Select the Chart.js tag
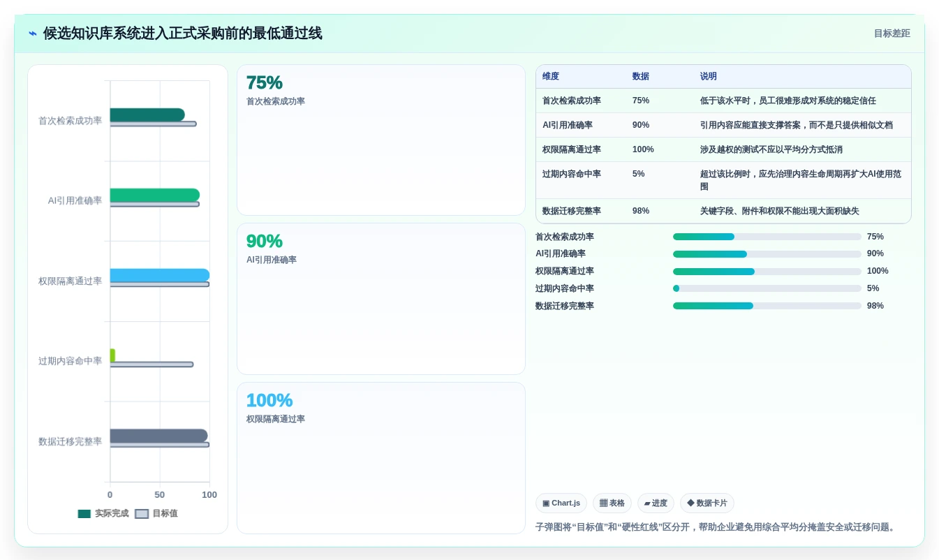Image resolution: width=939 pixels, height=560 pixels. 561,503
